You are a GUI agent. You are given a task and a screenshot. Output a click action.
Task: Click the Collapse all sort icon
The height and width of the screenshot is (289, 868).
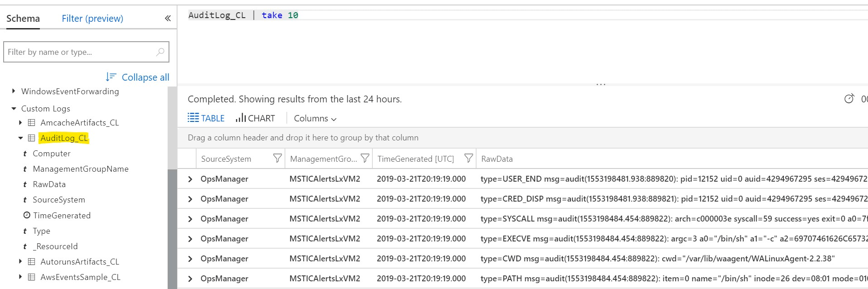111,77
